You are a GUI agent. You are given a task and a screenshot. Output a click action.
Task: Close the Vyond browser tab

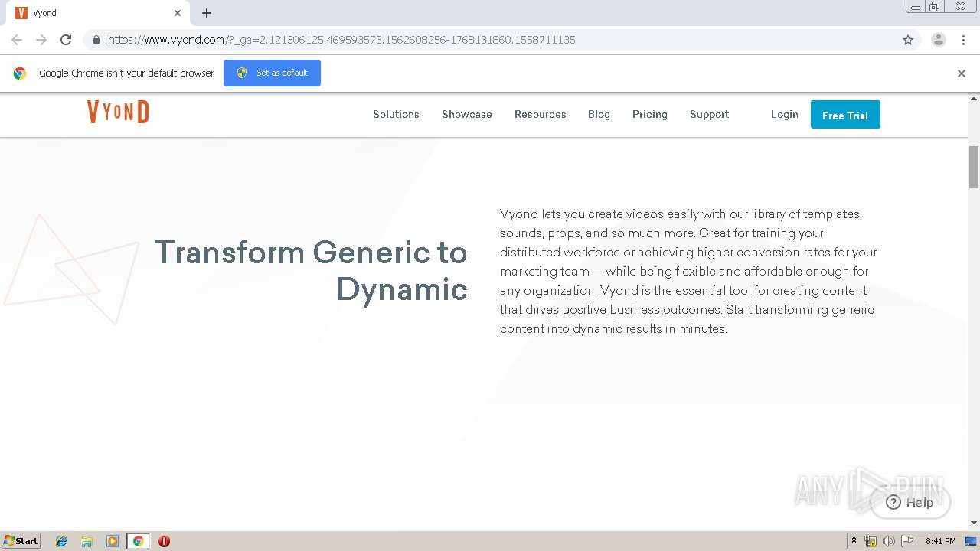point(178,13)
